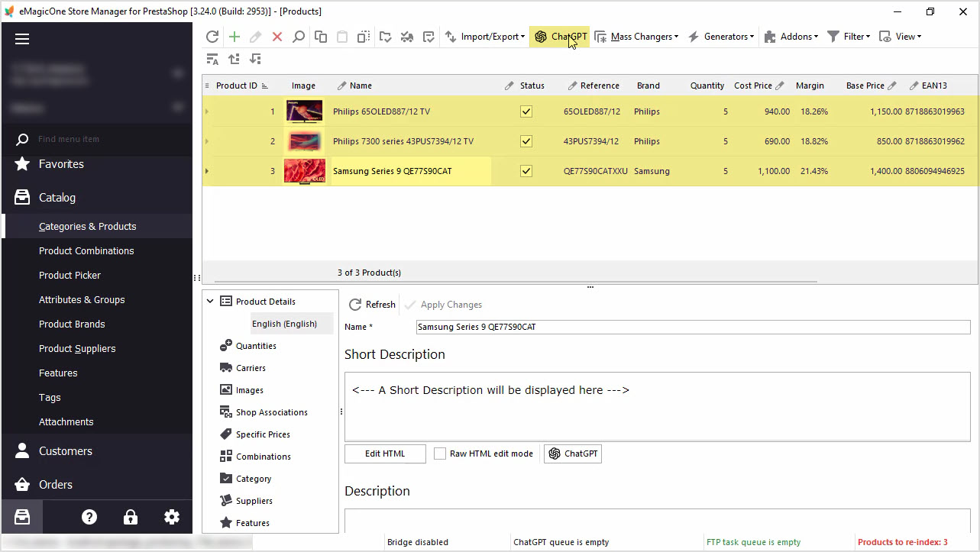Open product search magnifier in toolbar

point(299,37)
